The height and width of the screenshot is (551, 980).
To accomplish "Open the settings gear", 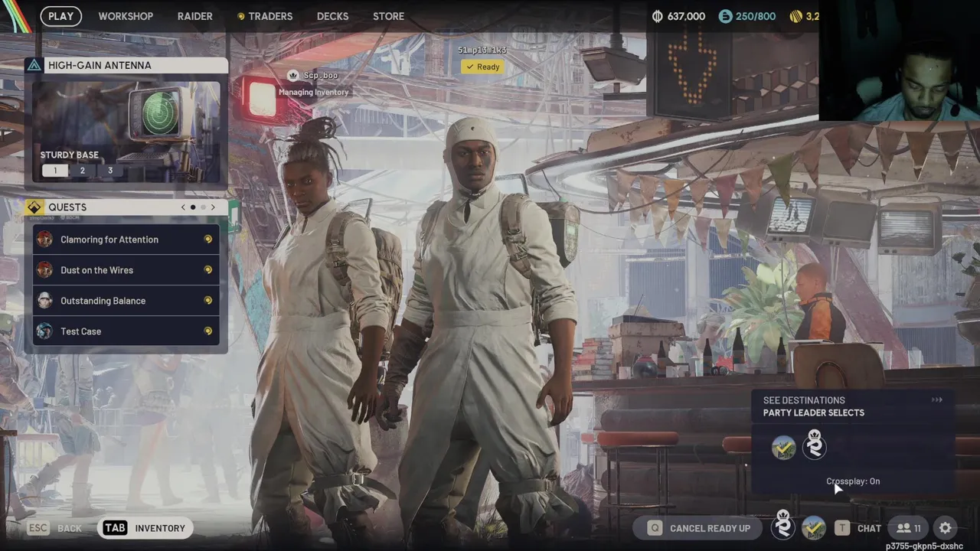I will 946,528.
